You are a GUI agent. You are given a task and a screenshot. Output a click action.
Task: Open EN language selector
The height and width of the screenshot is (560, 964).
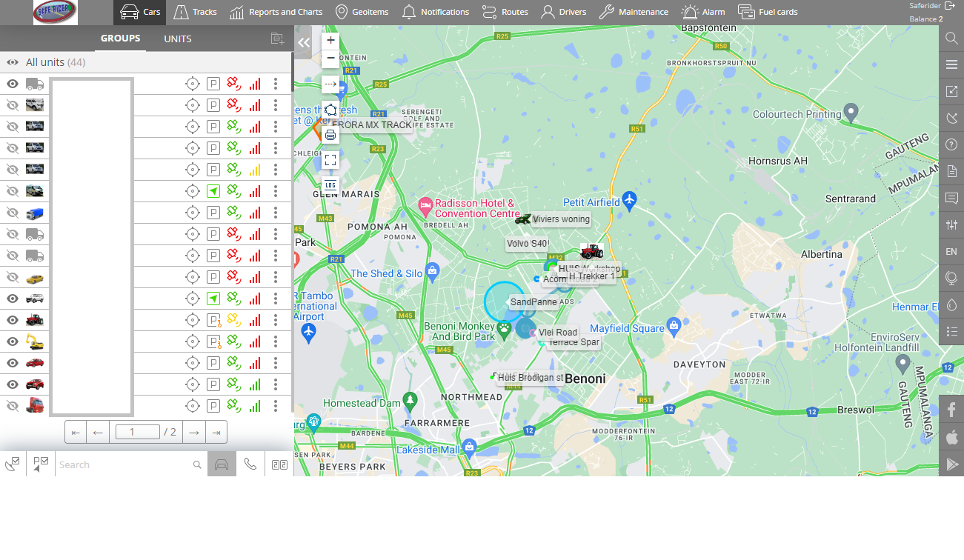[951, 252]
